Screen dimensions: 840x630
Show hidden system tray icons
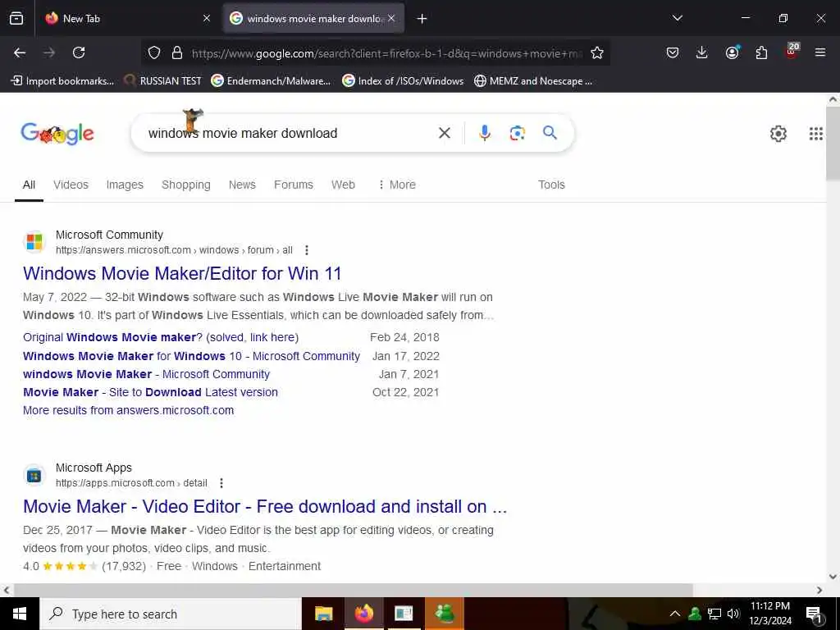[x=675, y=614]
